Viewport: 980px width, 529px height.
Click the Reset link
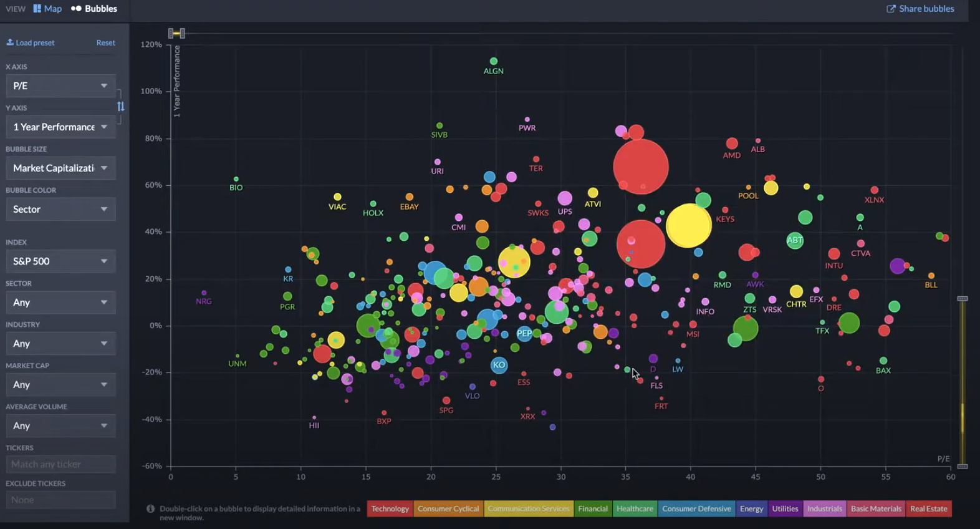[x=105, y=42]
